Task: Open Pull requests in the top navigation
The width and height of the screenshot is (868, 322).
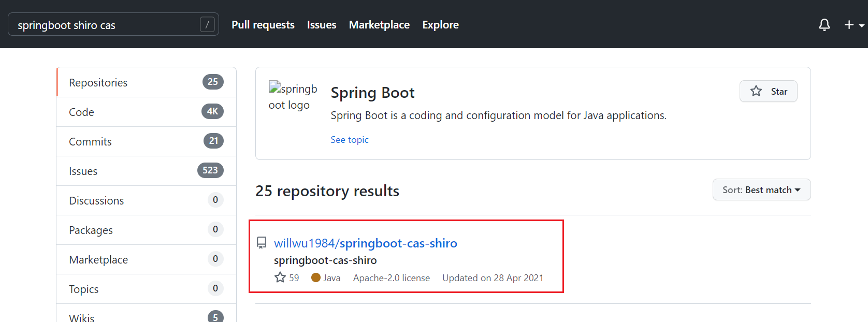Action: point(263,25)
